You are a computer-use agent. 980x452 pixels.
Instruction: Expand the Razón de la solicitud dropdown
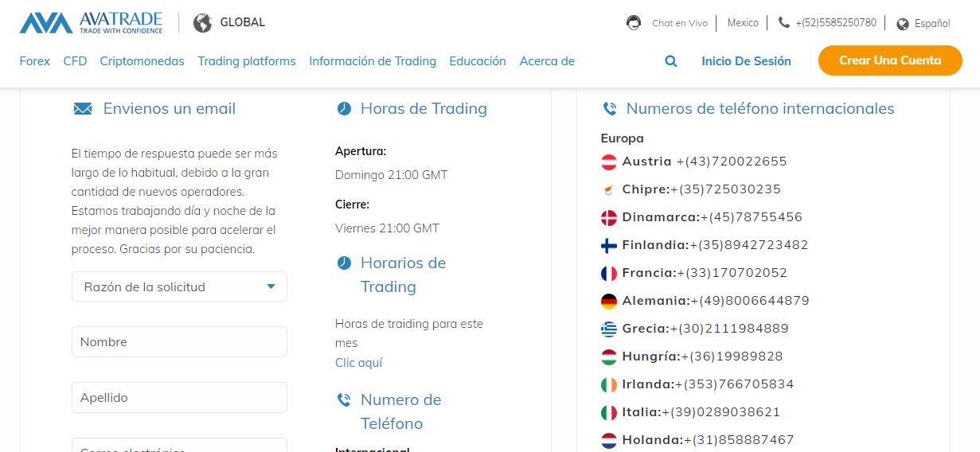pyautogui.click(x=179, y=286)
